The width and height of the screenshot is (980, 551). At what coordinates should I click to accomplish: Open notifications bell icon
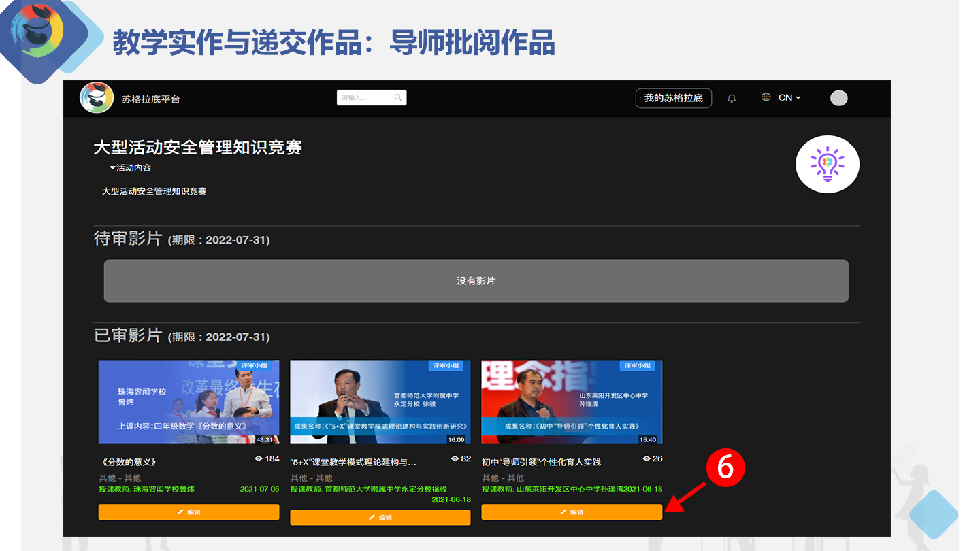click(732, 99)
